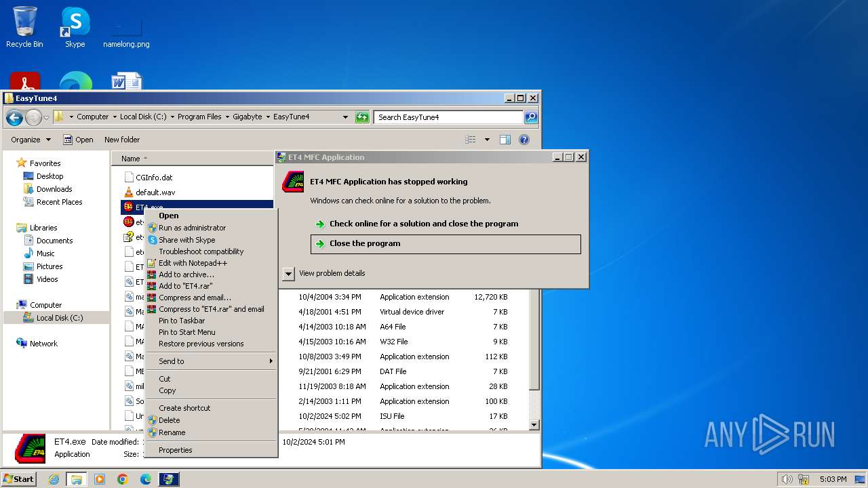Click the File Explorer taskbar icon

tap(76, 479)
